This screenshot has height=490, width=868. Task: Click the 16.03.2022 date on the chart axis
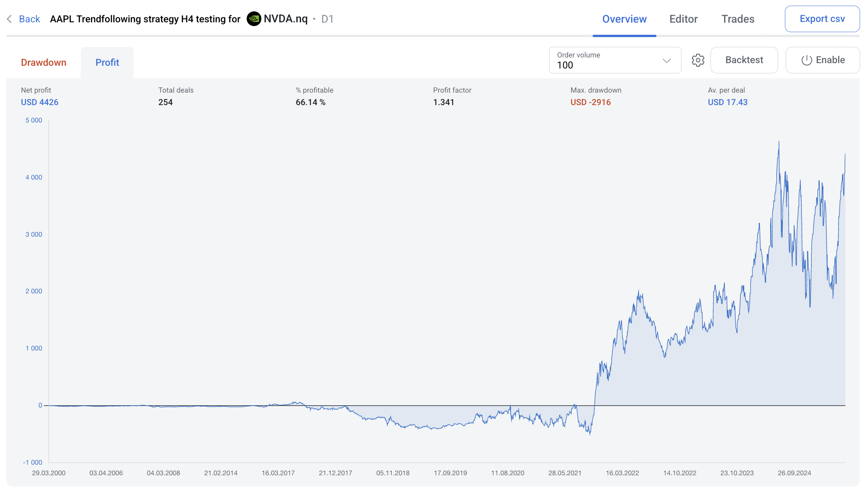(622, 473)
